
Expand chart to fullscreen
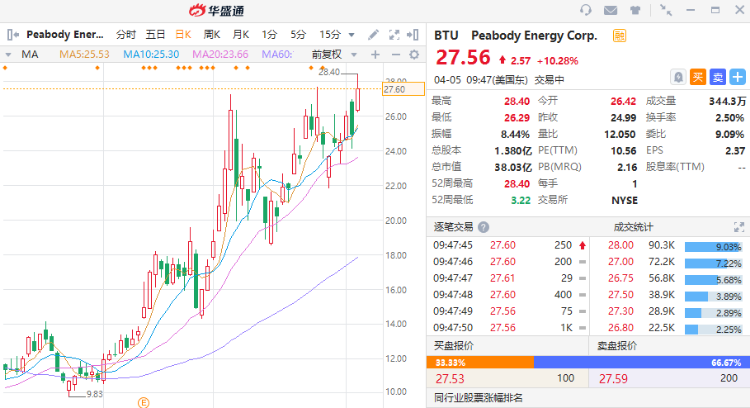(394, 34)
